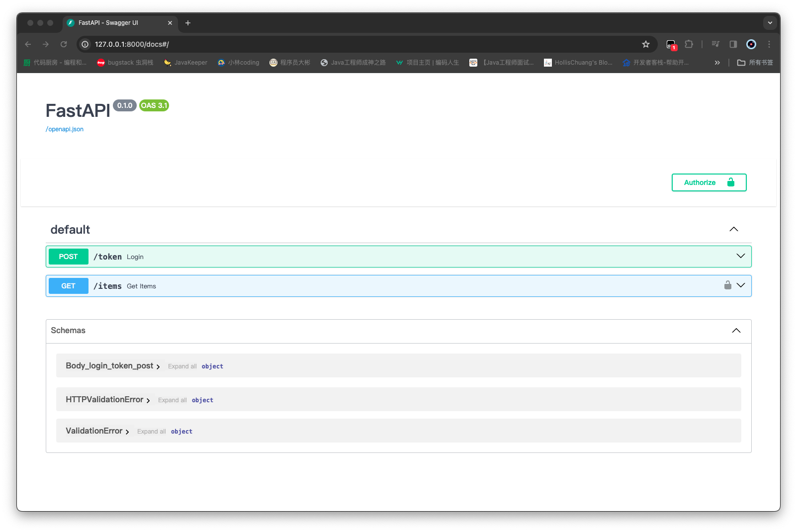Image resolution: width=797 pixels, height=532 pixels.
Task: Click the default tag heading
Action: pyautogui.click(x=70, y=230)
